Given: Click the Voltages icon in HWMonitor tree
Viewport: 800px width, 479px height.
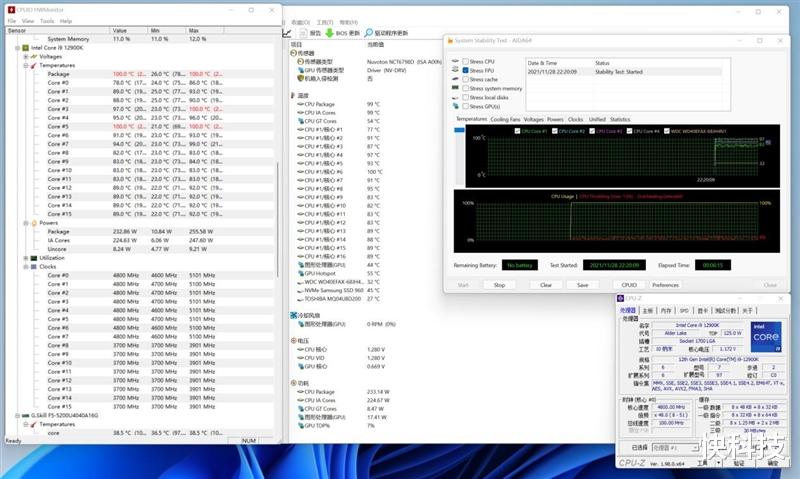Looking at the screenshot, I should [34, 57].
